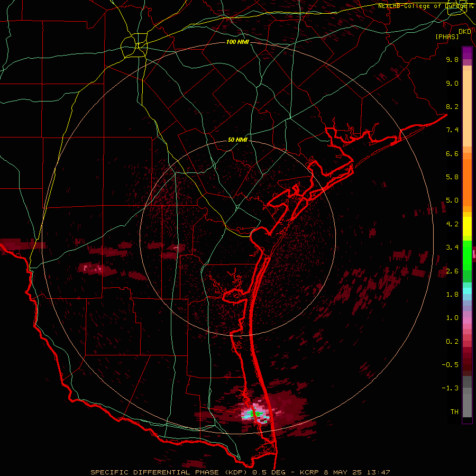Click the bright green-cyan high KDP storm core
This screenshot has width=476, height=476.
(x=255, y=414)
